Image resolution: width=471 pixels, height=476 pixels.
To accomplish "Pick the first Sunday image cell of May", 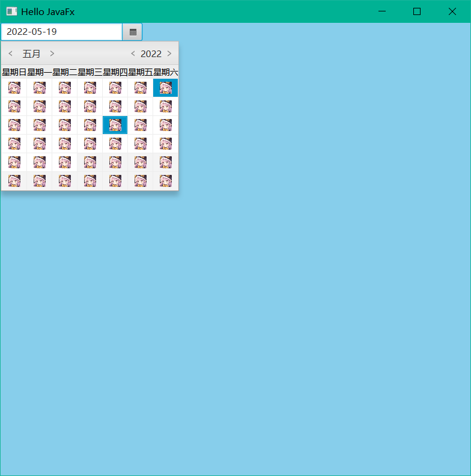I will pos(14,88).
